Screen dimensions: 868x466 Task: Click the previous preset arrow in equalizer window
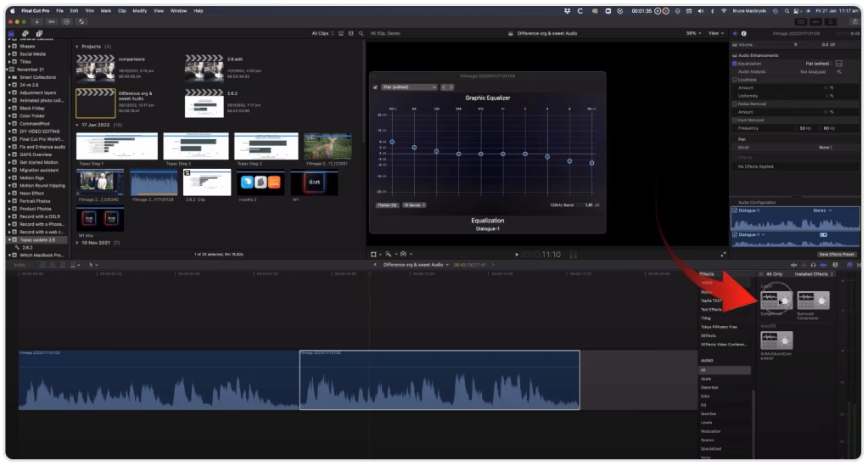pyautogui.click(x=444, y=87)
